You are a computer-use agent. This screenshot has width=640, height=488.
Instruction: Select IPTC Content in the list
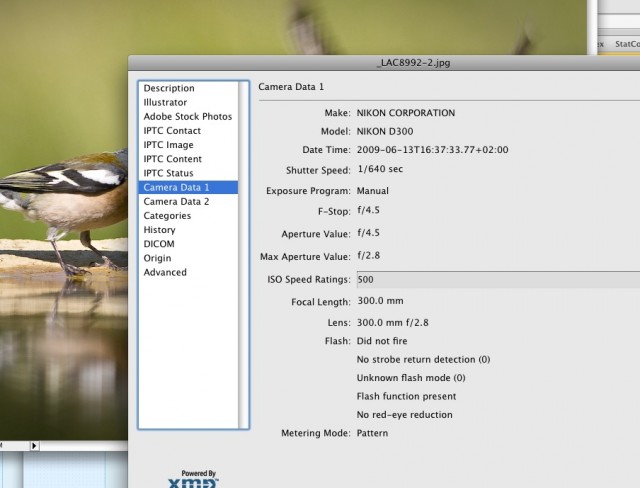click(172, 159)
